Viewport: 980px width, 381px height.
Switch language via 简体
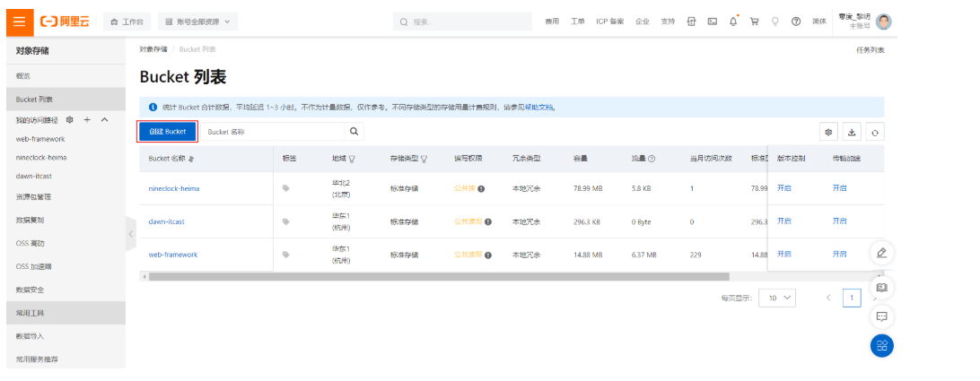819,22
